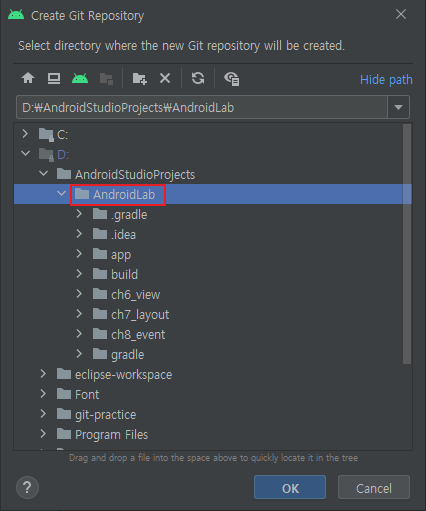Go to project directory Android icon
Screen dimensions: 426x511
(x=80, y=79)
